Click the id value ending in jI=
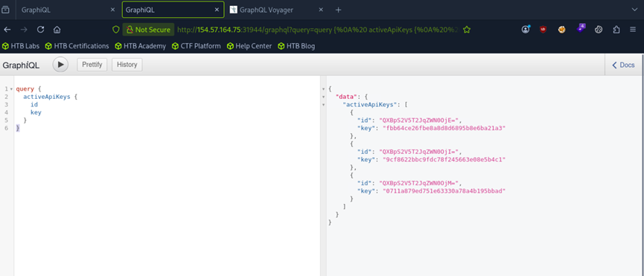The width and height of the screenshot is (644, 276). coord(420,152)
